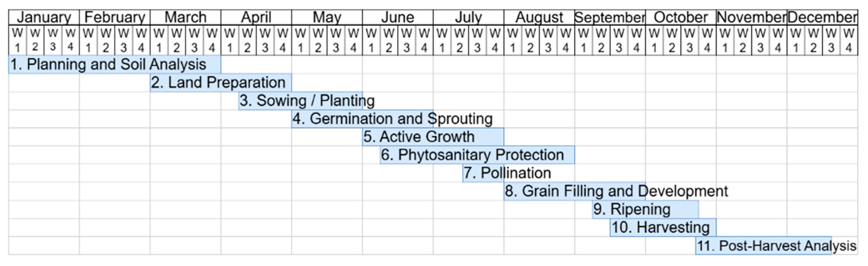Click the Active Growth task bar
This screenshot has height=266, width=868.
click(433, 137)
